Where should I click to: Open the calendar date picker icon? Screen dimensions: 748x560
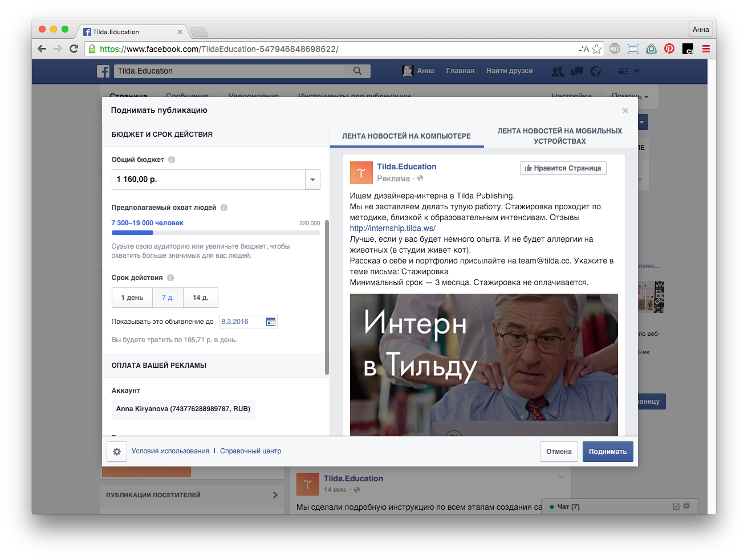[271, 322]
